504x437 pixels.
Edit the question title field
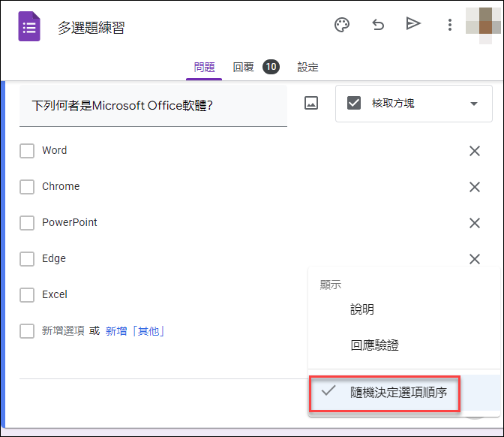(153, 106)
